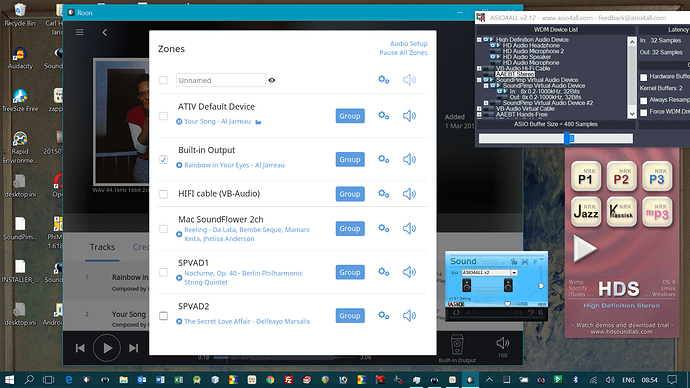
Task: Open Roon volume speaker showing 100
Action: pos(503,343)
